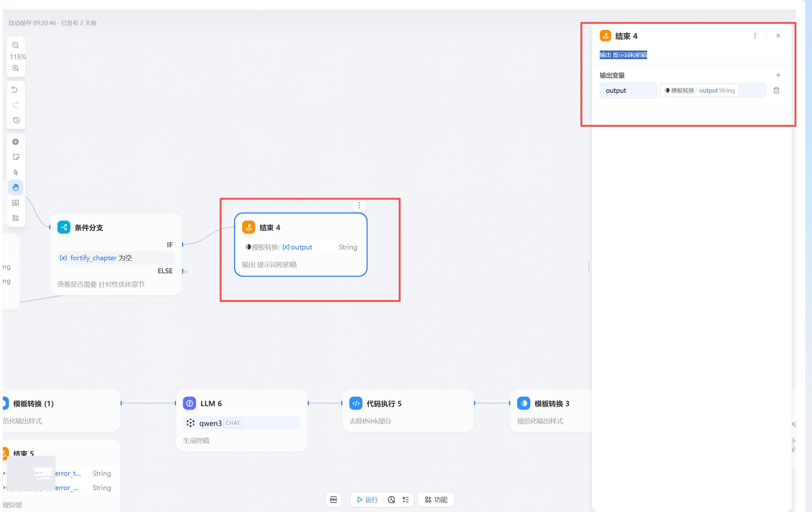Open the version history clock icon

pyautogui.click(x=16, y=120)
